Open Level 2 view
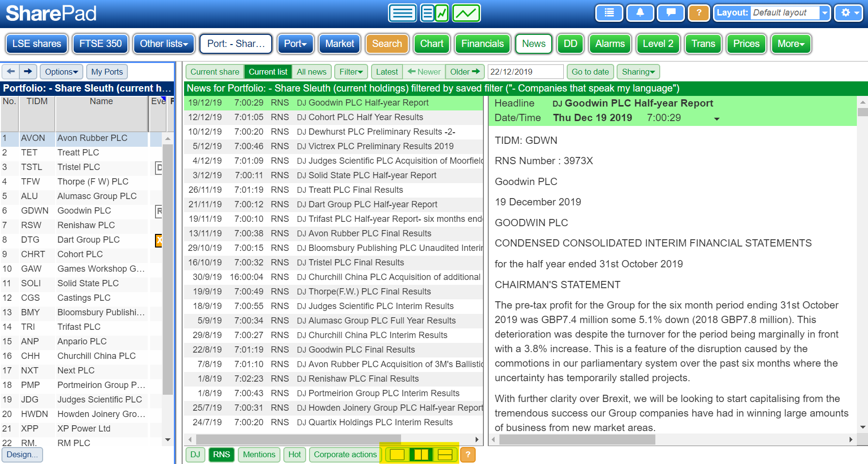The width and height of the screenshot is (868, 464). click(x=658, y=44)
